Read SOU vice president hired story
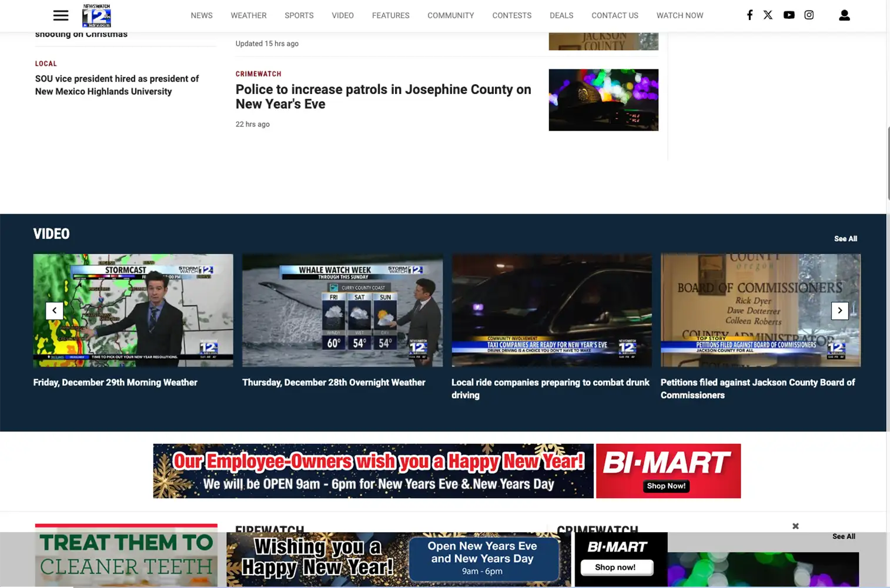The image size is (890, 588). (117, 85)
